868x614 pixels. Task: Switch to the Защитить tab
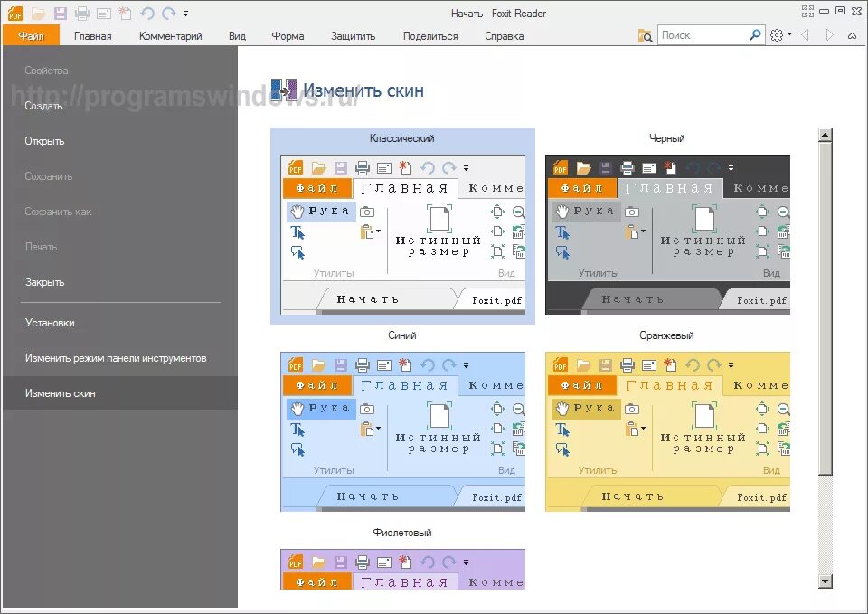(x=354, y=36)
